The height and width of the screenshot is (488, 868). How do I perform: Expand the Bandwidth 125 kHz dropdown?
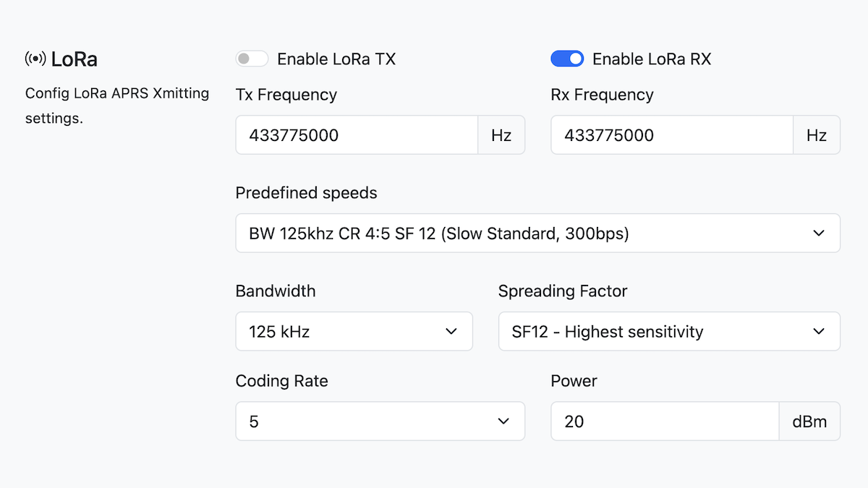[x=354, y=331]
